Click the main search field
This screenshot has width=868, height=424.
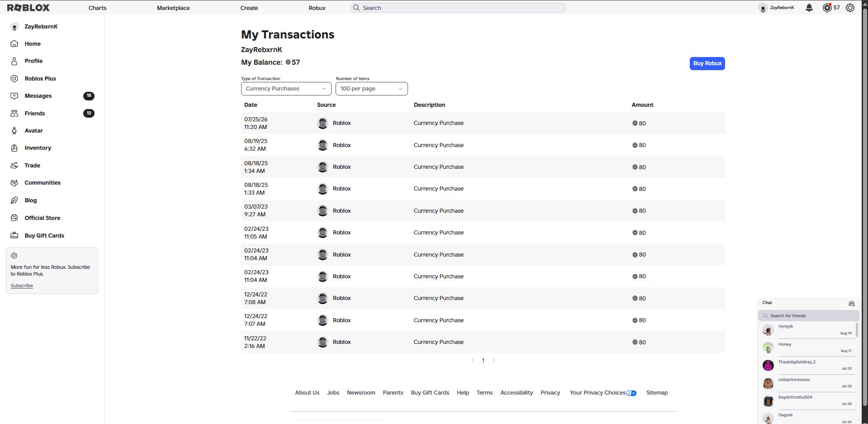(x=458, y=8)
